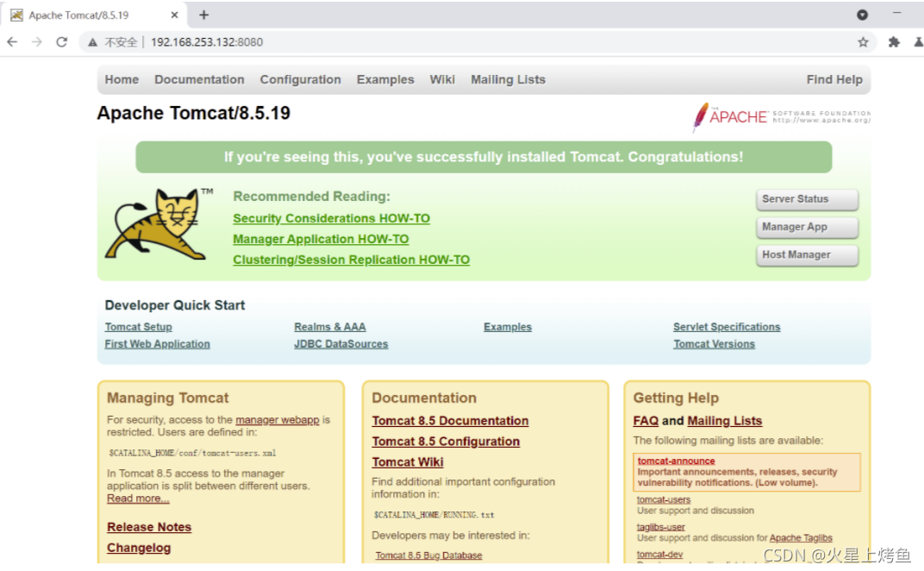Open the tomcat-dev mailing list link
The width and height of the screenshot is (924, 571).
[x=659, y=555]
